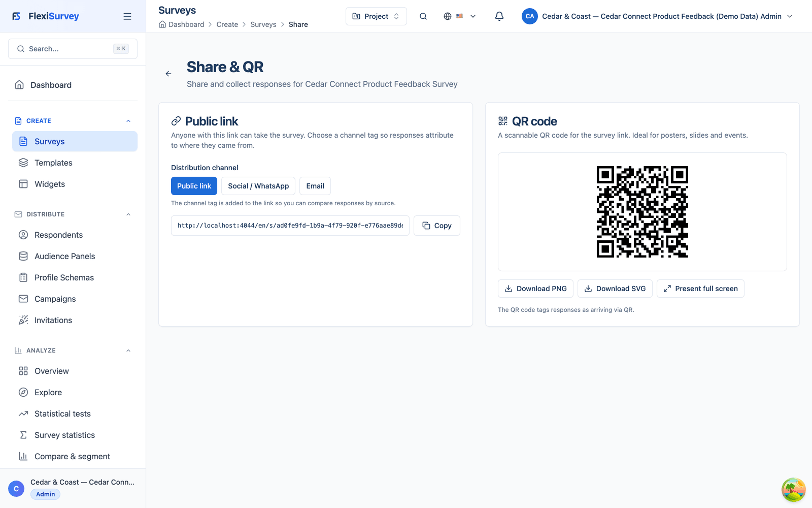Open Survey statistics page
812x508 pixels.
(x=75, y=435)
